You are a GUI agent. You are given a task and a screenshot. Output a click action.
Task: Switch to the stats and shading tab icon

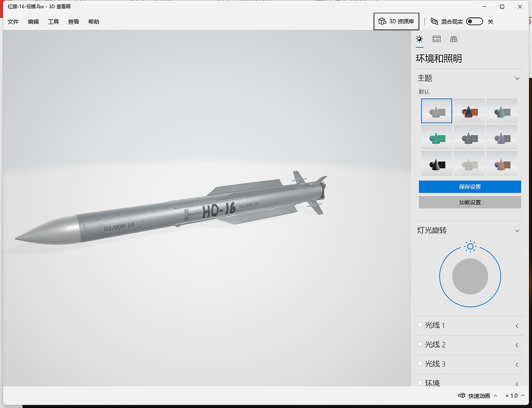pos(436,39)
